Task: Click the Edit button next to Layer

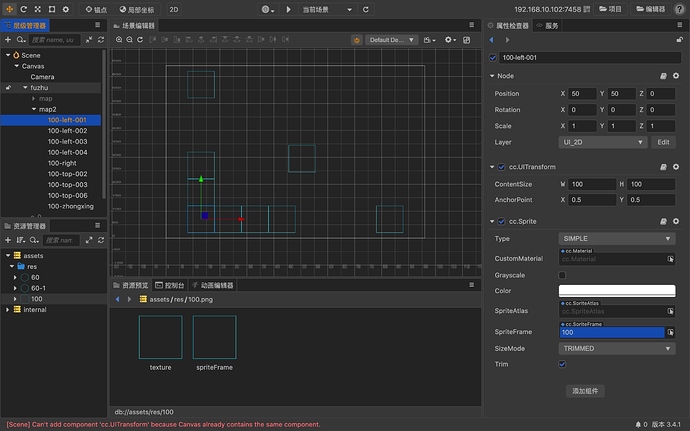Action: click(x=662, y=142)
